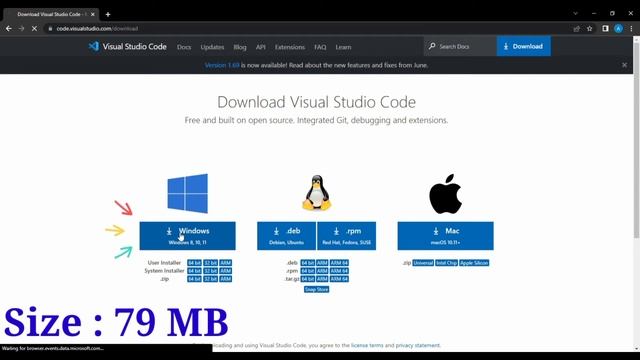Download Windows System Installer 64 bit

pyautogui.click(x=194, y=271)
